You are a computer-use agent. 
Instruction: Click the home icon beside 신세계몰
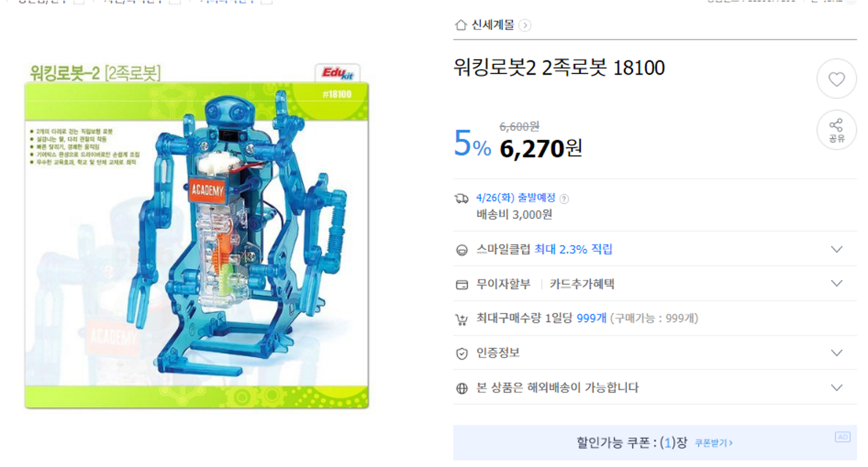(461, 25)
